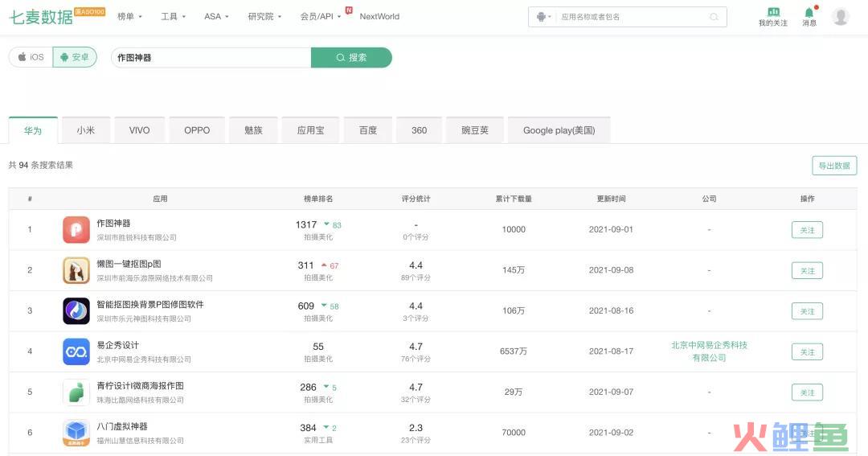Click the 作图神器 keyword input field
This screenshot has height=456, width=868.
point(211,57)
